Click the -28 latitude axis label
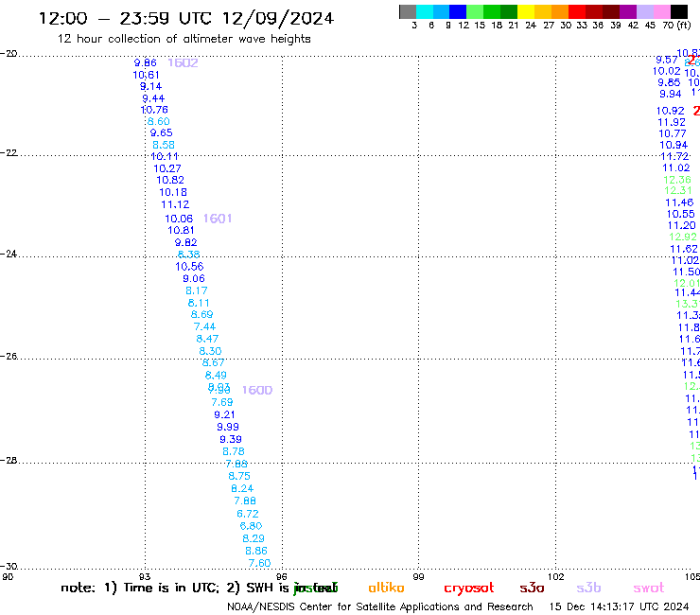Screen dimensions: 700x615 [9, 460]
